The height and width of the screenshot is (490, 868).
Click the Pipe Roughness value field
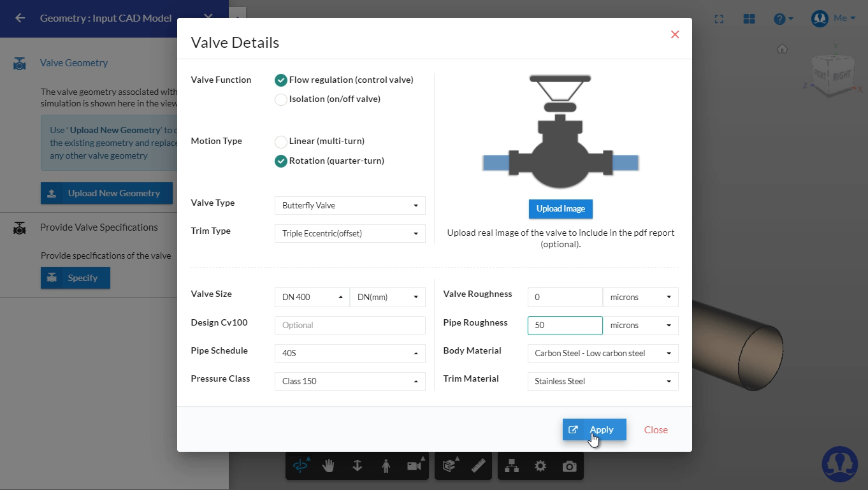pos(565,325)
